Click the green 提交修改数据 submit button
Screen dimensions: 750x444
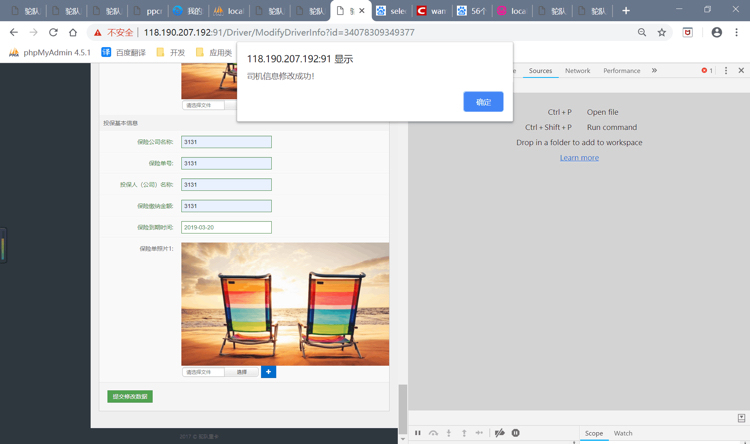click(130, 397)
